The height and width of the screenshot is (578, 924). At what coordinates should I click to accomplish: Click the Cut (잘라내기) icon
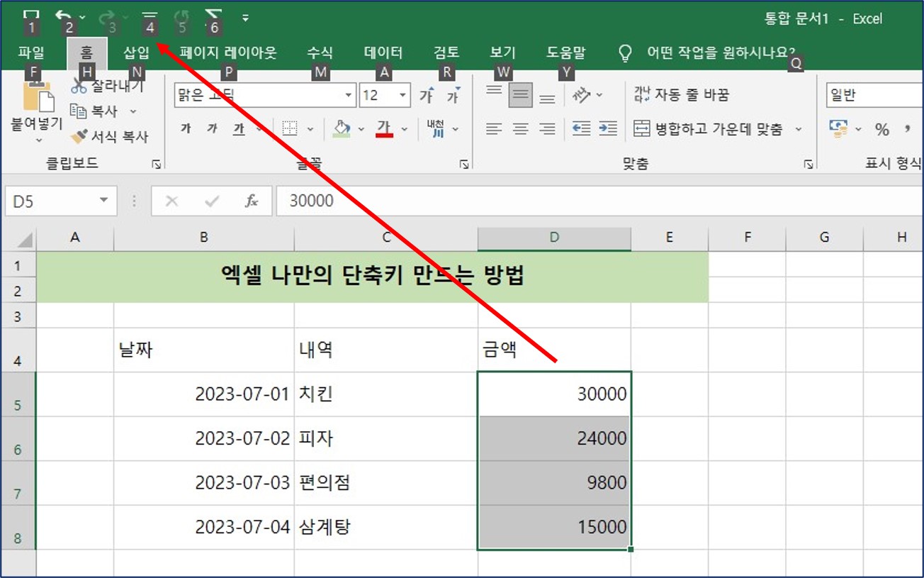tap(80, 84)
